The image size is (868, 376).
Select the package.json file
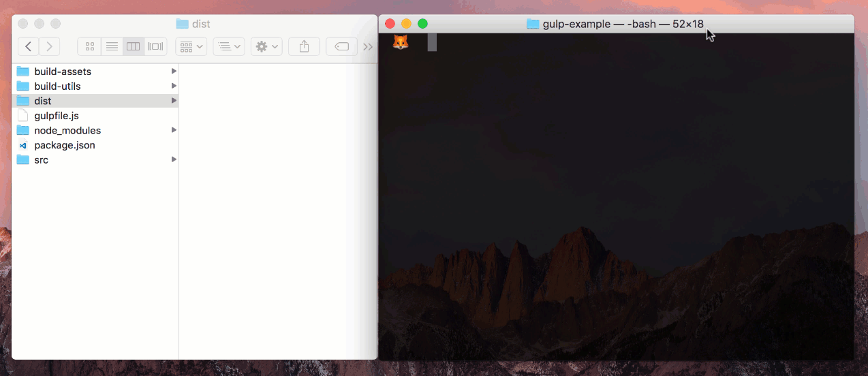tap(95, 145)
